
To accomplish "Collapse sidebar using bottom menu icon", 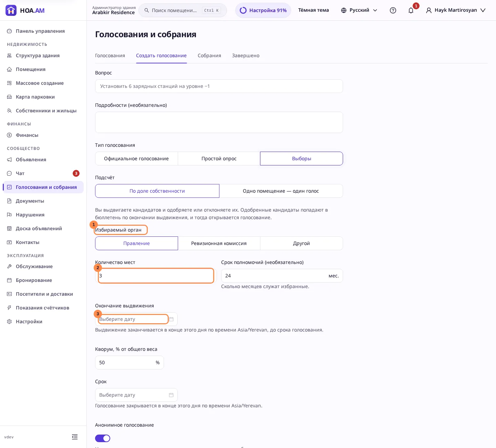I will tap(75, 437).
